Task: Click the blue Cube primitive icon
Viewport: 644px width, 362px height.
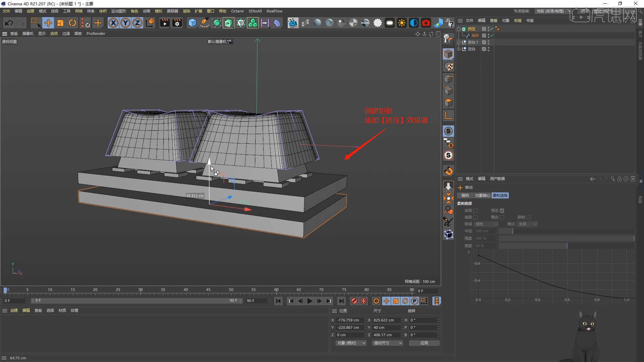Action: point(192,23)
